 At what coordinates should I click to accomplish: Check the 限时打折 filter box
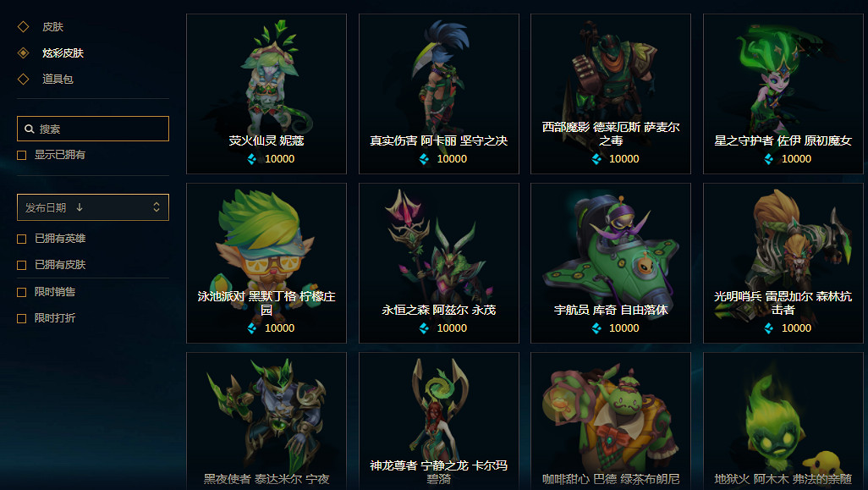click(x=22, y=318)
